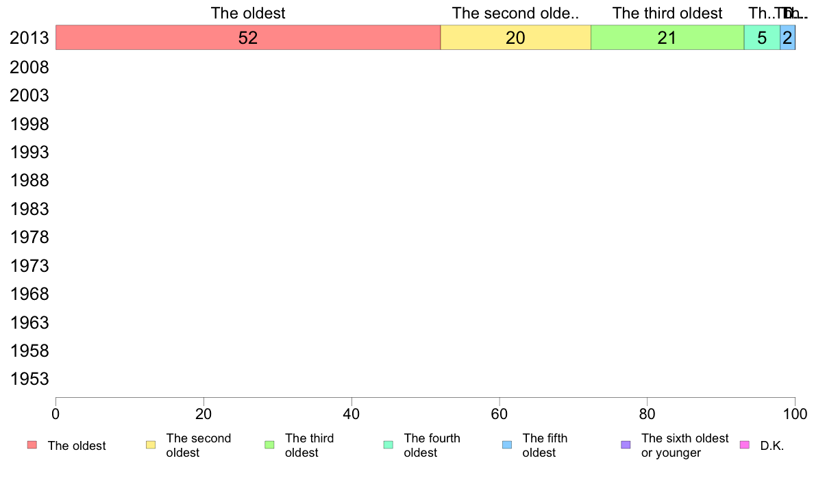This screenshot has width=814, height=504.
Task: Click the purple 'sixth oldest or younger' swatch
Action: pos(626,445)
